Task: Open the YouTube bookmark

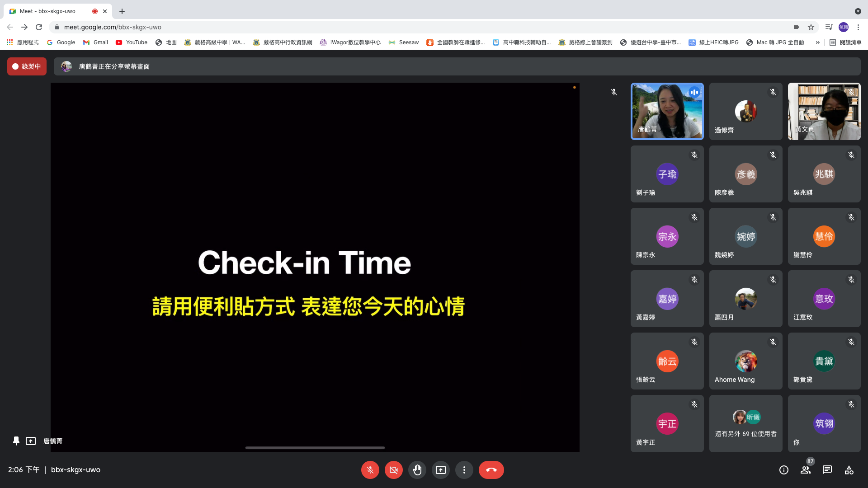Action: pos(132,42)
